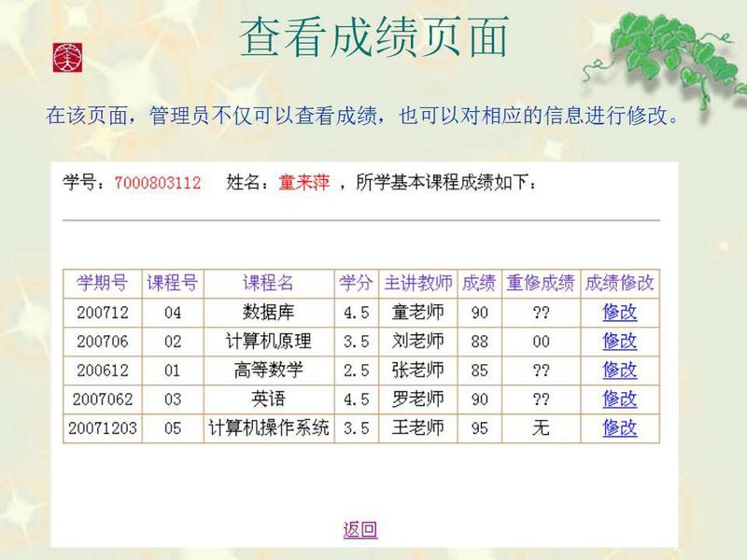
Task: Click 修改 link for 高等数学 row
Action: [619, 370]
